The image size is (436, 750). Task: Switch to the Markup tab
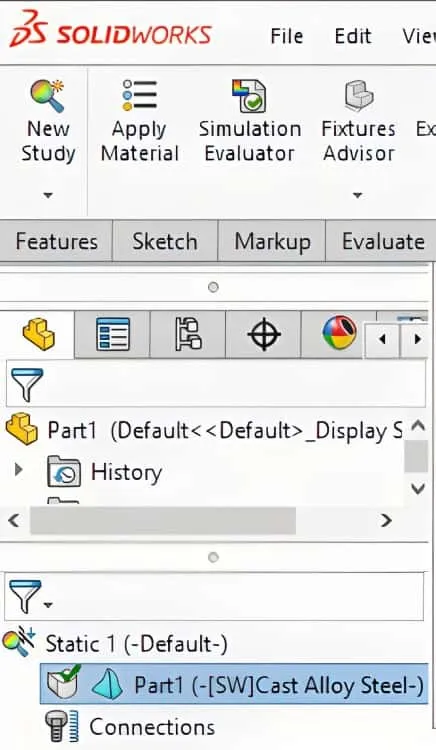pyautogui.click(x=272, y=241)
